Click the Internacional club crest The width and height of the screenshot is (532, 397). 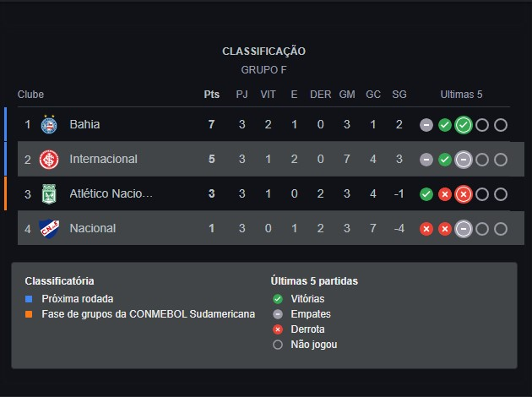(x=49, y=159)
